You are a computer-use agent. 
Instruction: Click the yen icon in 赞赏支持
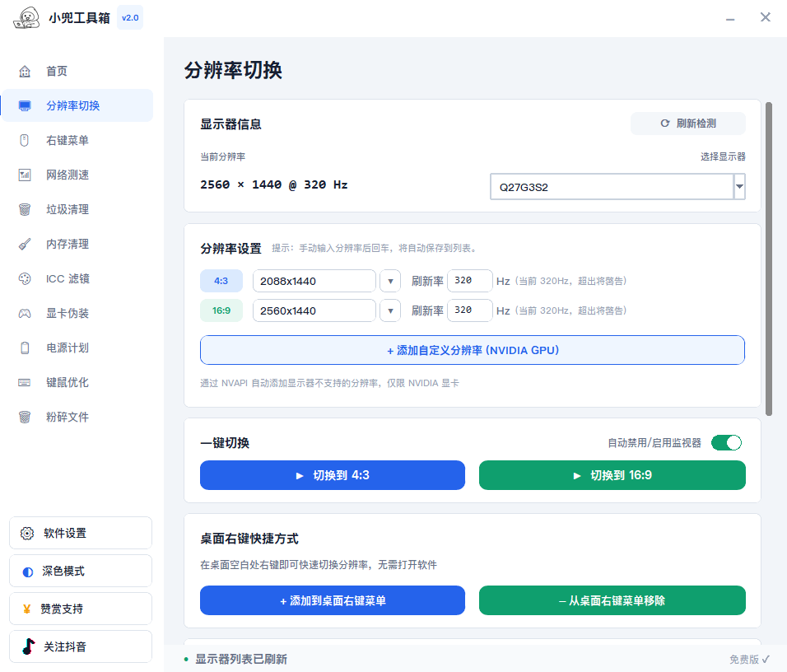click(x=27, y=609)
